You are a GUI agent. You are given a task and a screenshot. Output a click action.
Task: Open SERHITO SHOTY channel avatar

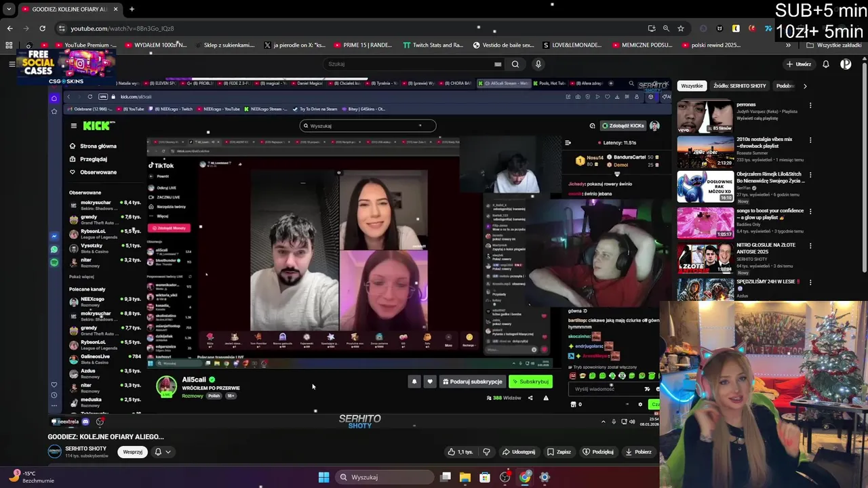(54, 452)
